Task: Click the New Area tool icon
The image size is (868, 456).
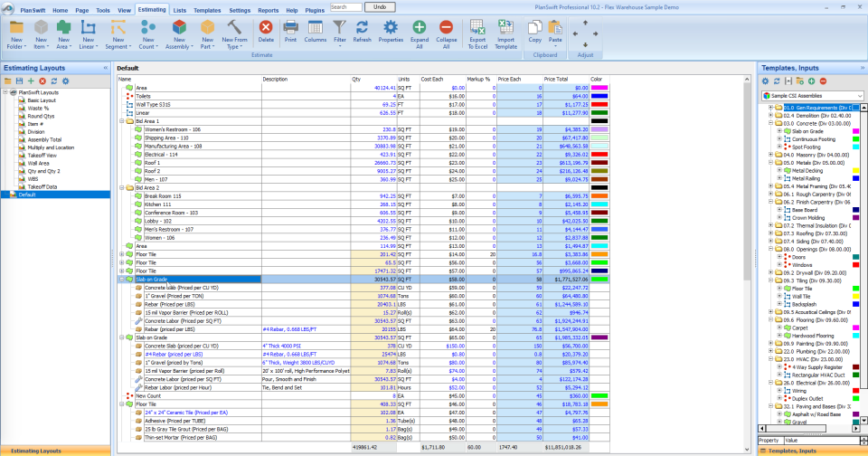Action: (63, 28)
